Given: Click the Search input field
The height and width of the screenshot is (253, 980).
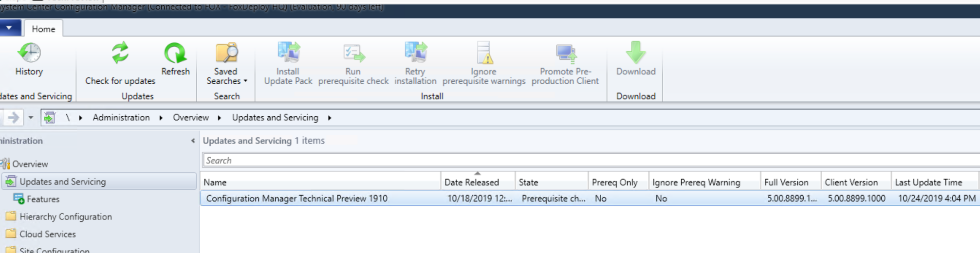Looking at the screenshot, I should (591, 161).
